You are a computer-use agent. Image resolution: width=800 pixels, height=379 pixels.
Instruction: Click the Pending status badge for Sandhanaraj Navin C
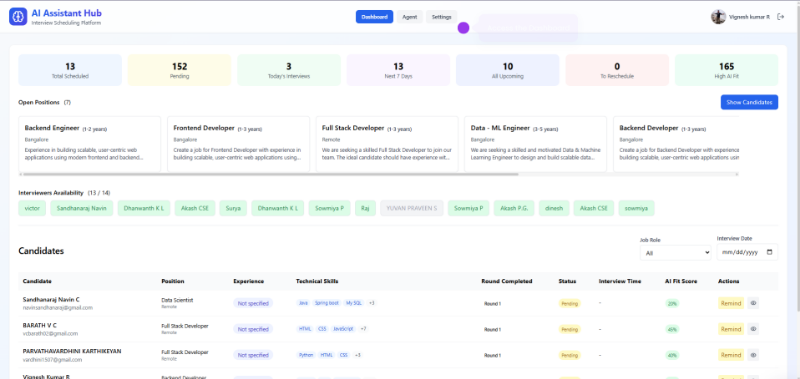[x=569, y=304]
